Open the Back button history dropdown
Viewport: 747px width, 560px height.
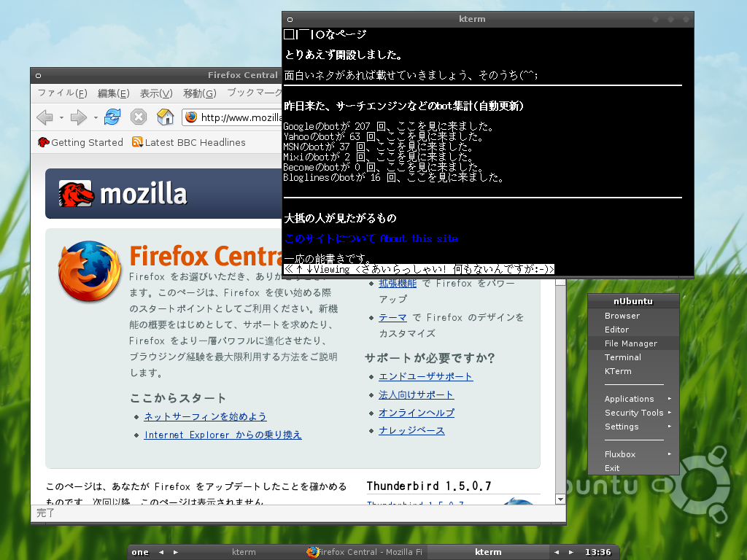61,117
